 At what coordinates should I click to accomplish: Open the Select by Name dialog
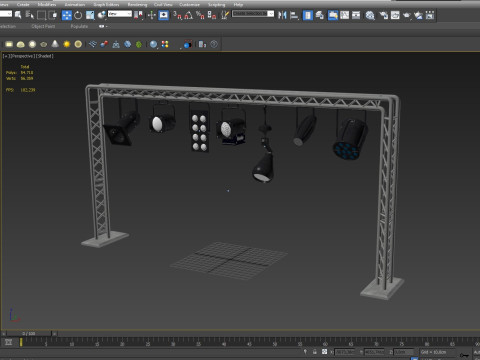30,15
